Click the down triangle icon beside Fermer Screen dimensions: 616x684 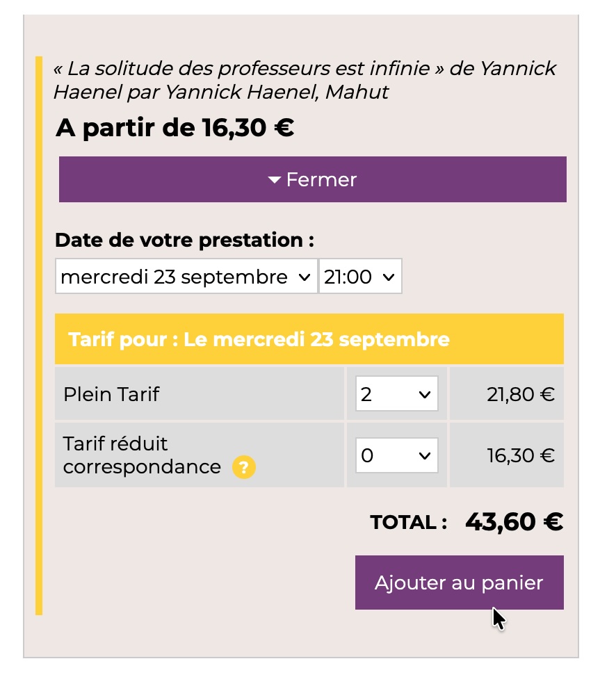275,180
